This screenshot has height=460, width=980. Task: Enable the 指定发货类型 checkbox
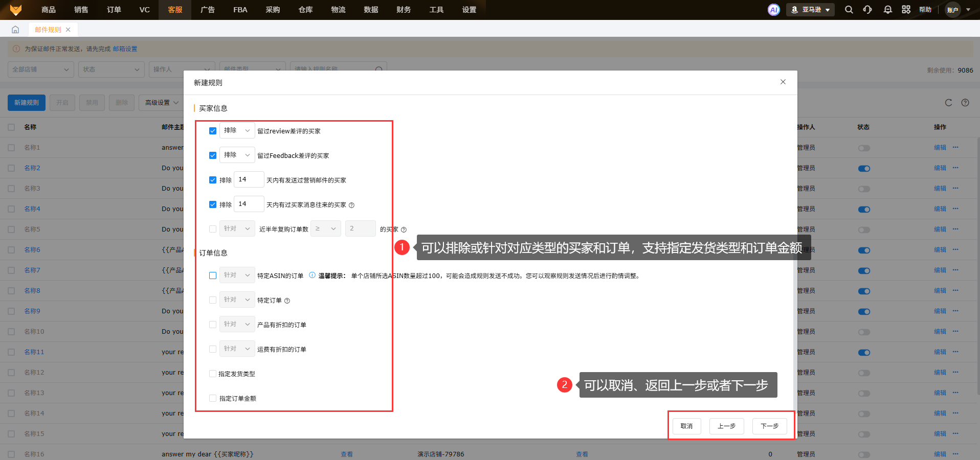213,374
